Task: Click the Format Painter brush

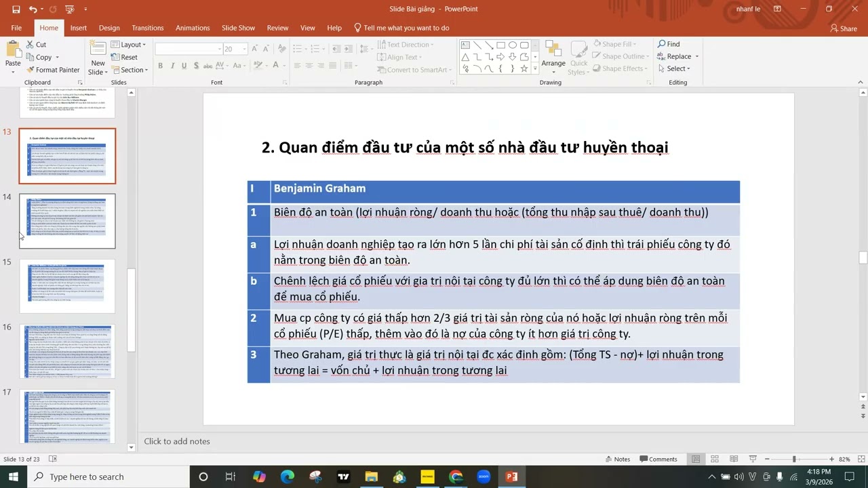Action: (31, 70)
